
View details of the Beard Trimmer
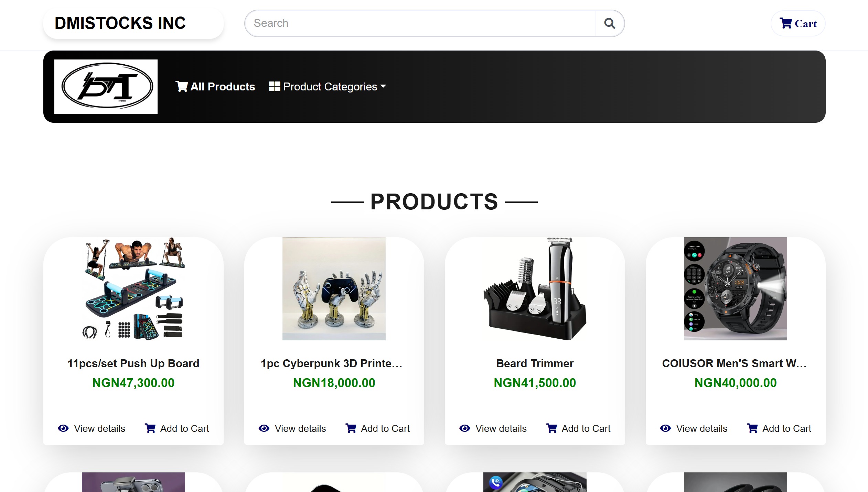[501, 428]
